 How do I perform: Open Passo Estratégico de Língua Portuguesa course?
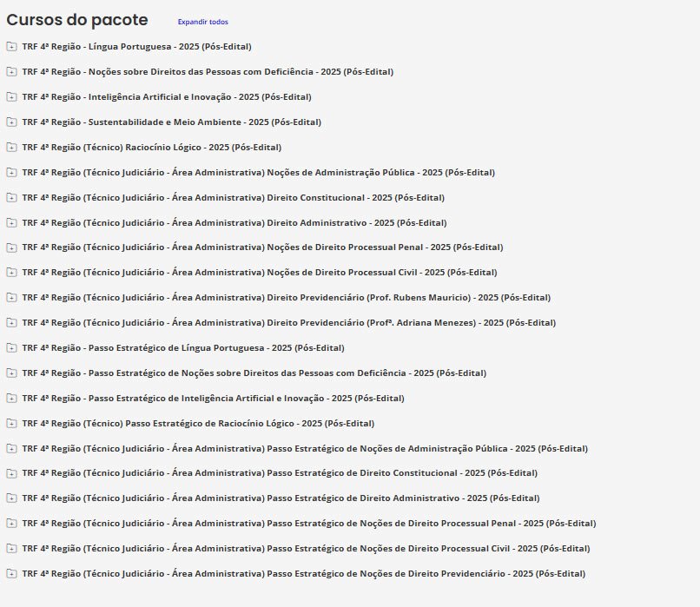click(182, 348)
